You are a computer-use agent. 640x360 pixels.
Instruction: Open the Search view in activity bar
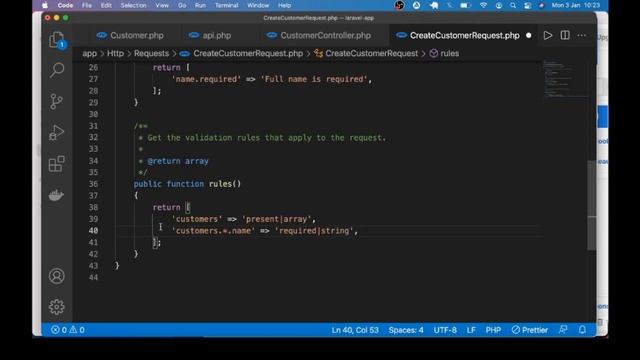click(57, 70)
